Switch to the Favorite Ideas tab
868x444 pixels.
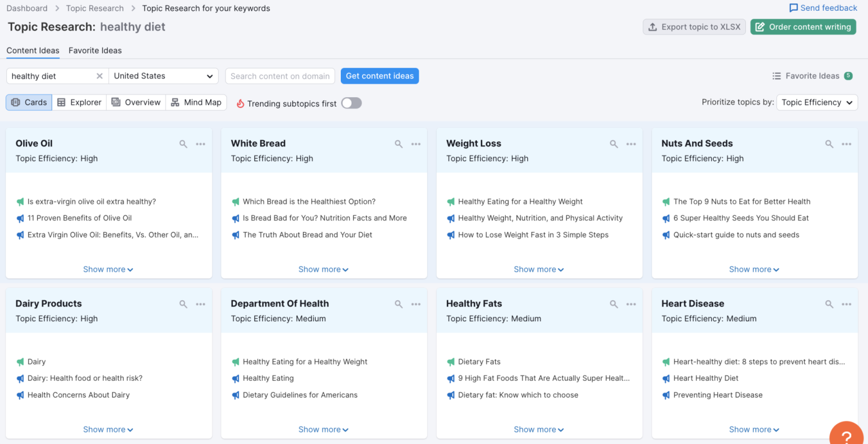pyautogui.click(x=95, y=50)
